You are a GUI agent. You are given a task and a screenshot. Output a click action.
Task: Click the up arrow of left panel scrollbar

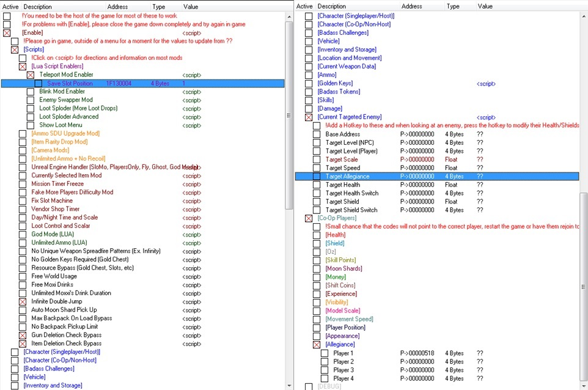pos(289,16)
